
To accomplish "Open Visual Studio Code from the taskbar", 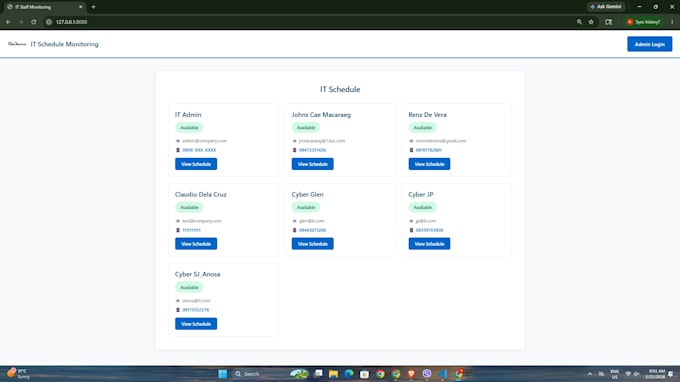I will coord(443,374).
